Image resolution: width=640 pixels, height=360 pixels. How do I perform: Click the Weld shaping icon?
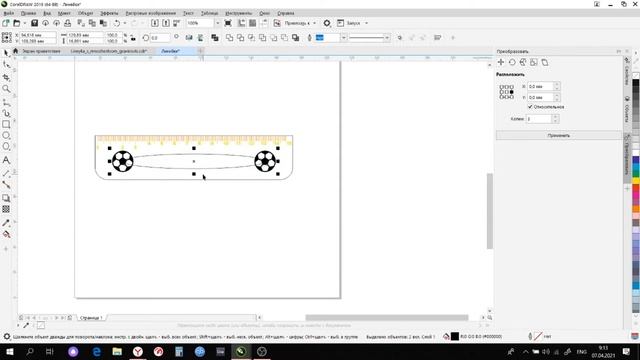230,38
